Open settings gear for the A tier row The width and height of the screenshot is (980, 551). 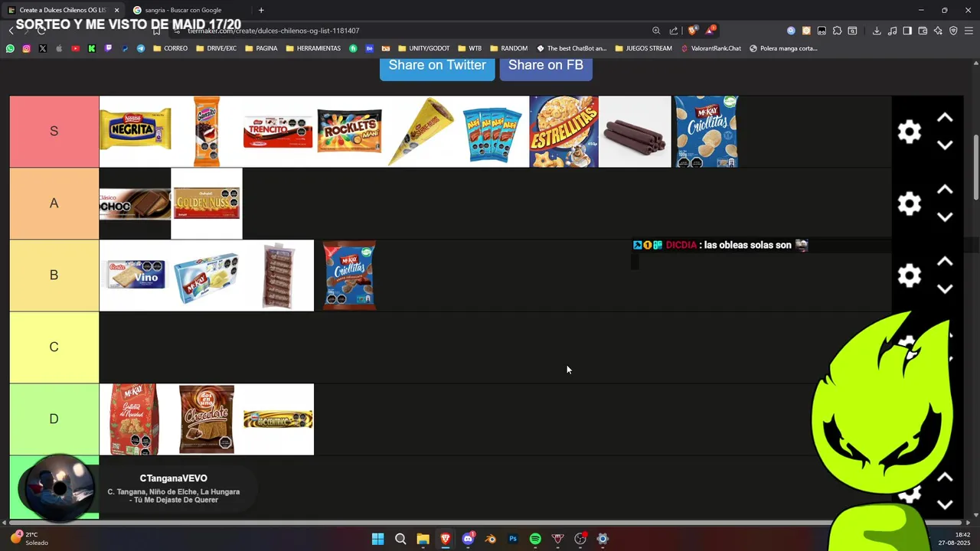point(909,204)
